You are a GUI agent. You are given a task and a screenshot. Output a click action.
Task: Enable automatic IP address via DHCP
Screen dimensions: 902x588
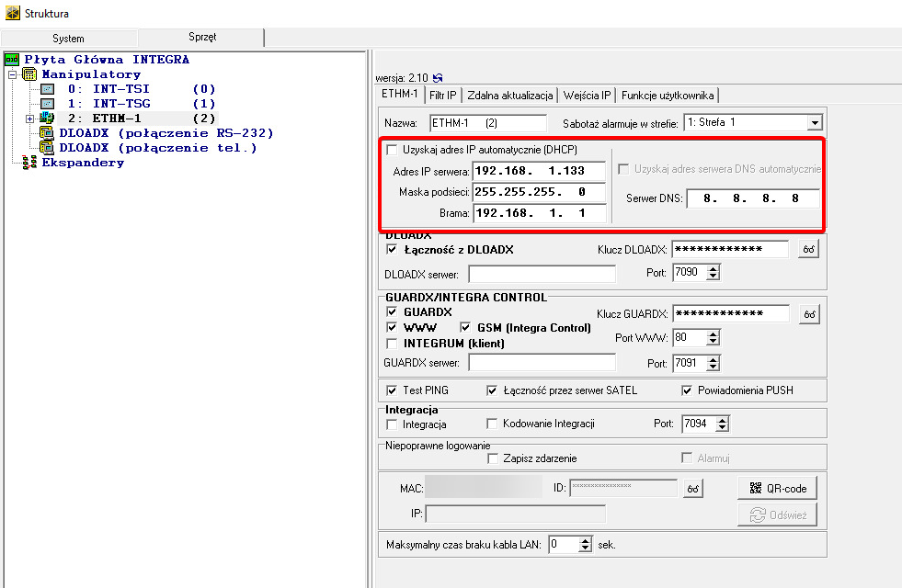393,150
